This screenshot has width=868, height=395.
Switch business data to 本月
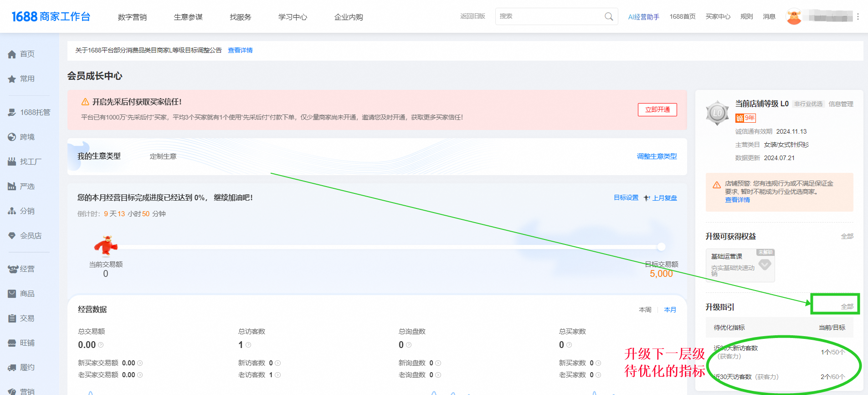coord(670,310)
